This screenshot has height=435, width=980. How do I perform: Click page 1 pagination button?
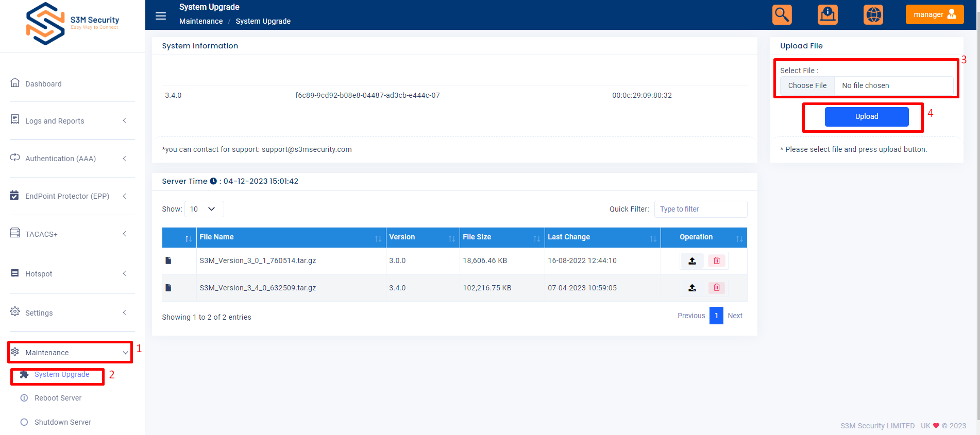716,316
